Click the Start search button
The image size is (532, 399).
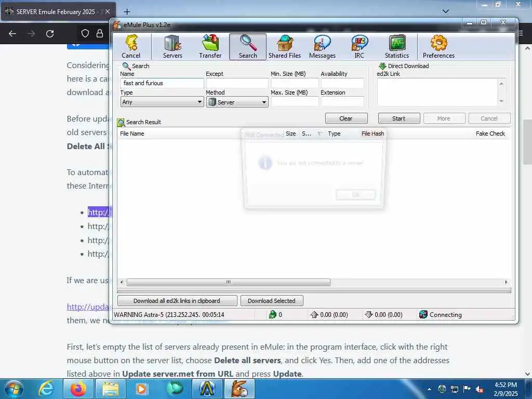[x=399, y=118]
